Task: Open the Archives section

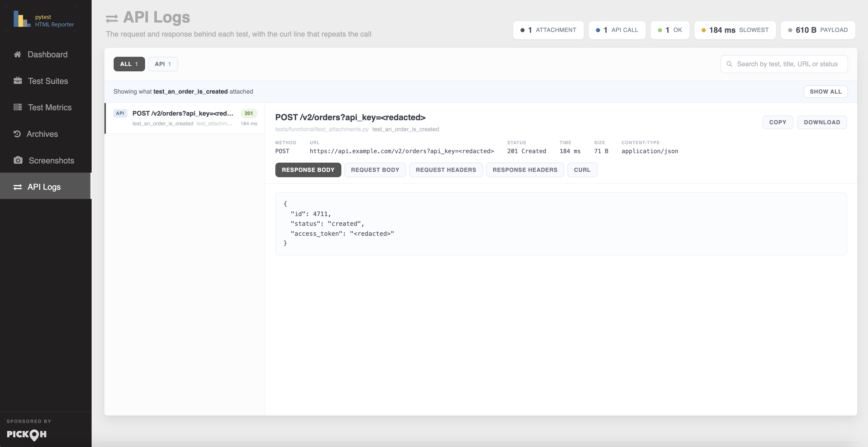Action: coord(46,134)
